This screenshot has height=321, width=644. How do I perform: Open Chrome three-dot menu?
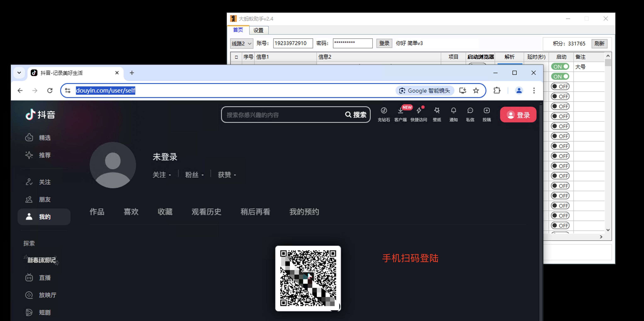[534, 91]
